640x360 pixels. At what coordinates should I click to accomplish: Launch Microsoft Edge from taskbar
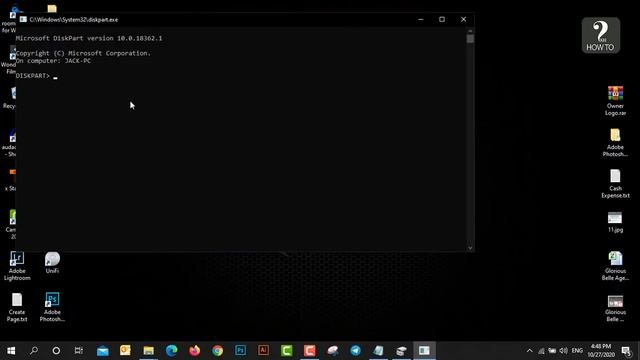coord(171,351)
